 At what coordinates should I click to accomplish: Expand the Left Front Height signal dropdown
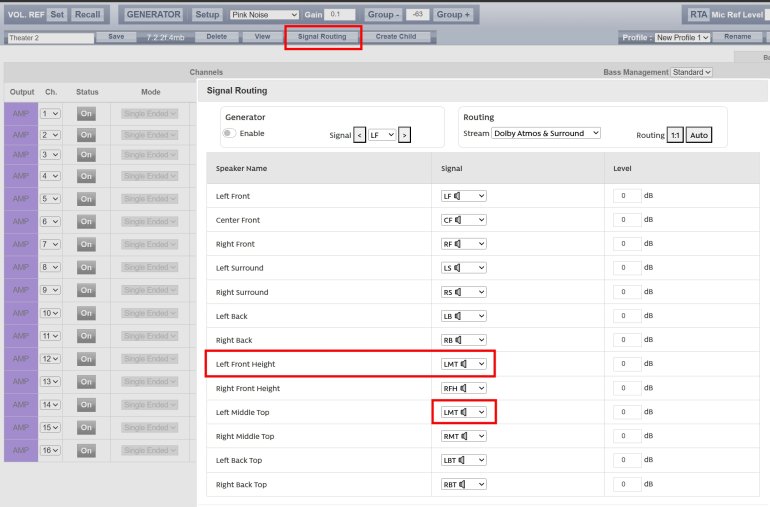(x=464, y=364)
